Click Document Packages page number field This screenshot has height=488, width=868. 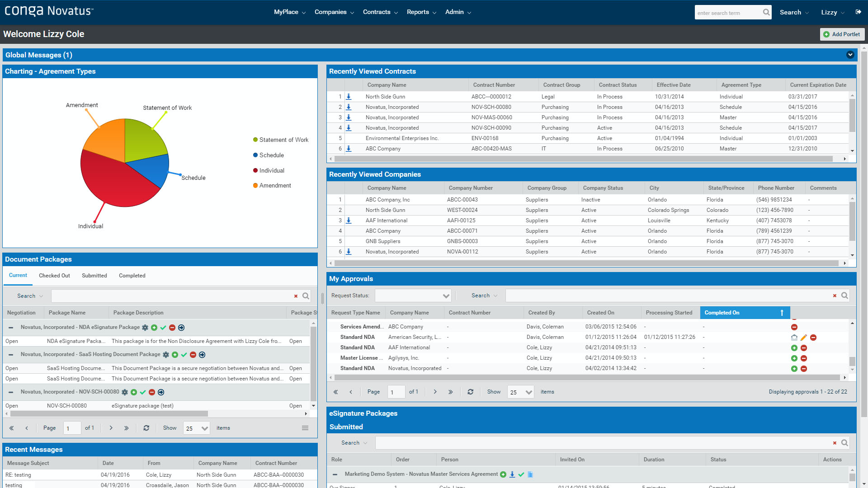coord(72,428)
